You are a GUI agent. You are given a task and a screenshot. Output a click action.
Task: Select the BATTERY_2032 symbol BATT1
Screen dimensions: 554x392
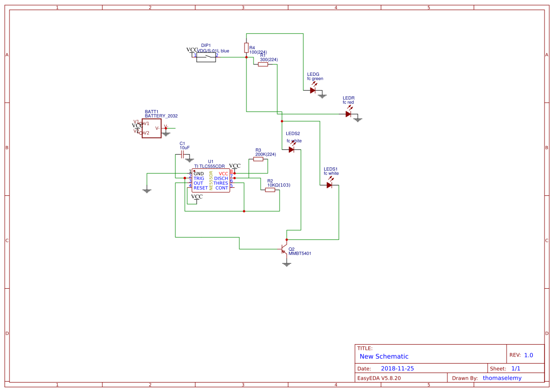[151, 129]
